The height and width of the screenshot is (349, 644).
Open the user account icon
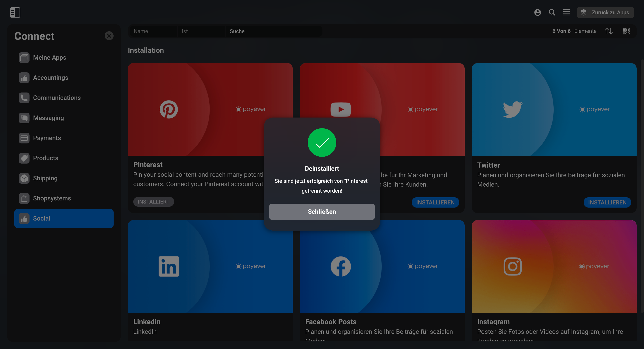point(538,12)
